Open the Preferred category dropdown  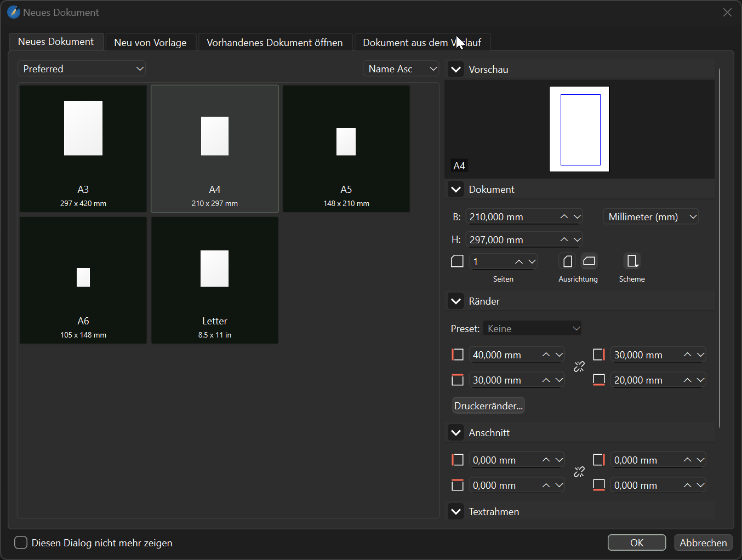pos(82,69)
